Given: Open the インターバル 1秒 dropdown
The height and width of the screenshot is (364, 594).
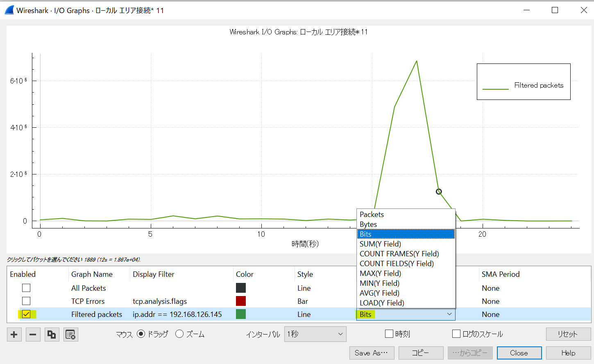Looking at the screenshot, I should click(x=315, y=334).
